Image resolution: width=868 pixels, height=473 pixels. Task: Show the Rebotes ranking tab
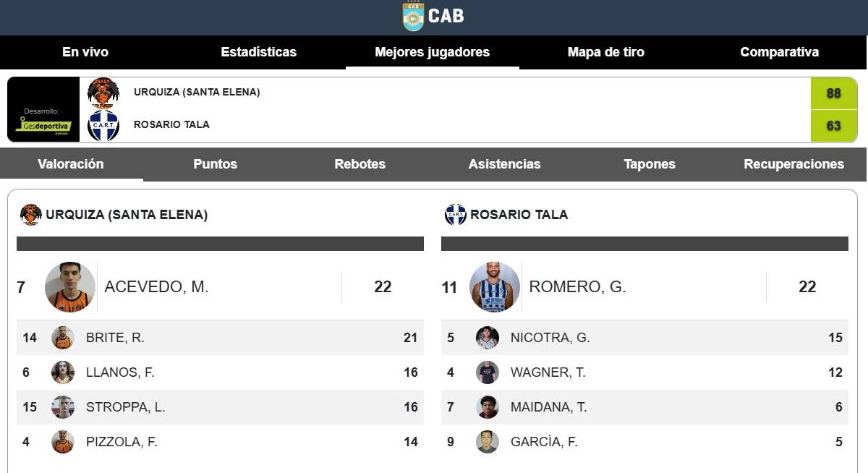(x=359, y=164)
